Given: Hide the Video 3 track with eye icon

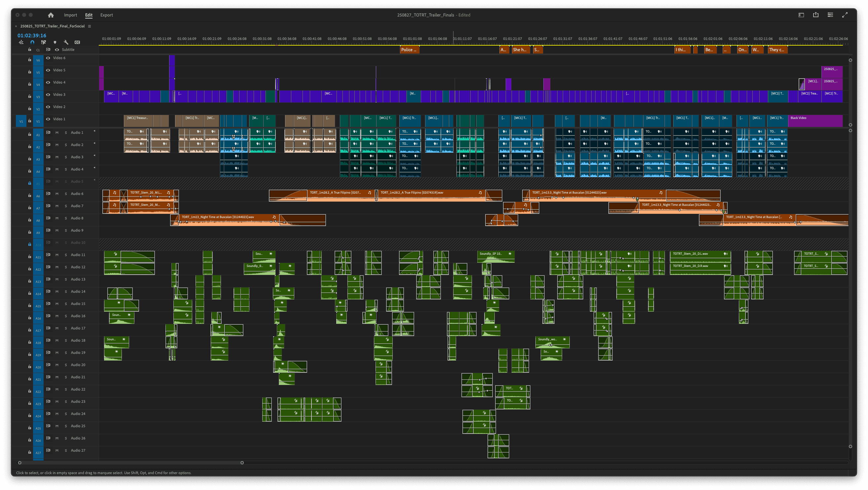Looking at the screenshot, I should [48, 95].
